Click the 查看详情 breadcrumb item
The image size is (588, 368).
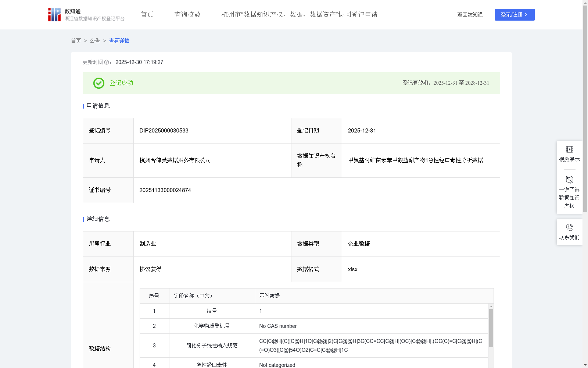[x=119, y=41]
